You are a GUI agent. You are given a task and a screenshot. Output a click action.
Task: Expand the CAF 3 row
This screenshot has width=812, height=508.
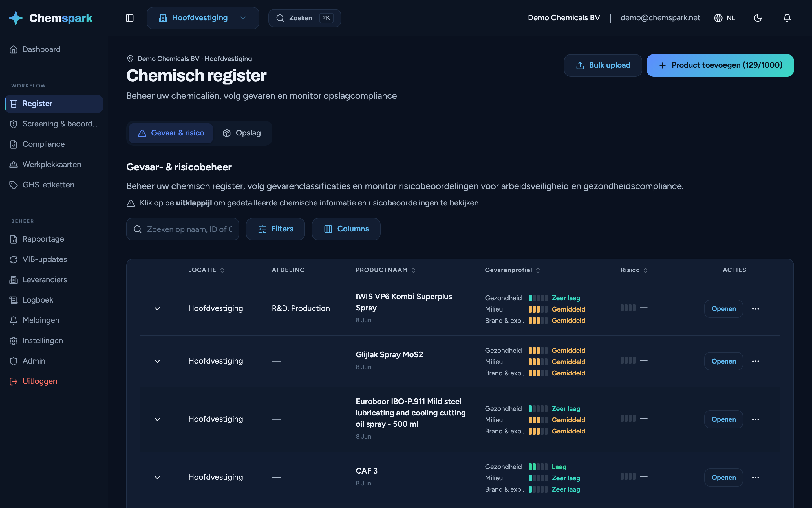click(157, 478)
